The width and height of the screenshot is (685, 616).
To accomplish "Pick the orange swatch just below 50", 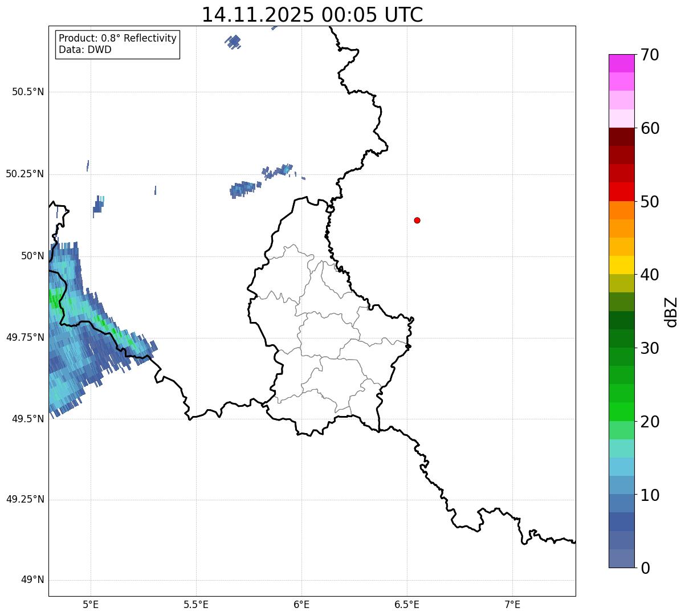I will pos(621,210).
